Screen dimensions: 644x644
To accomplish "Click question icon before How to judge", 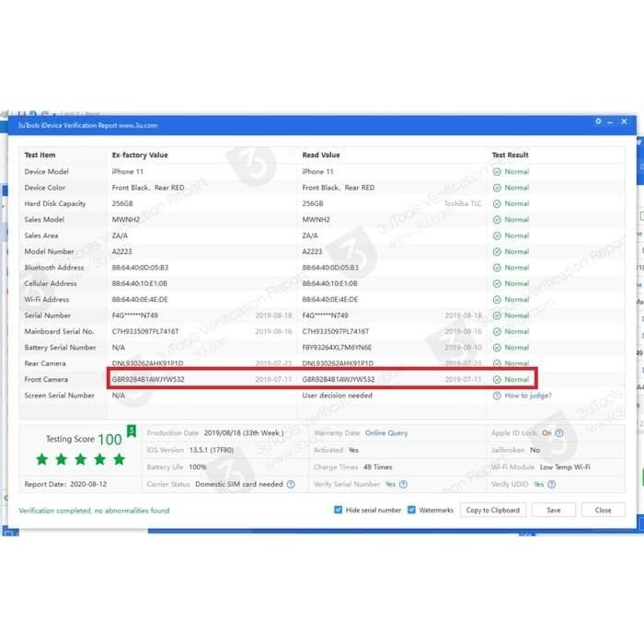I will click(497, 396).
